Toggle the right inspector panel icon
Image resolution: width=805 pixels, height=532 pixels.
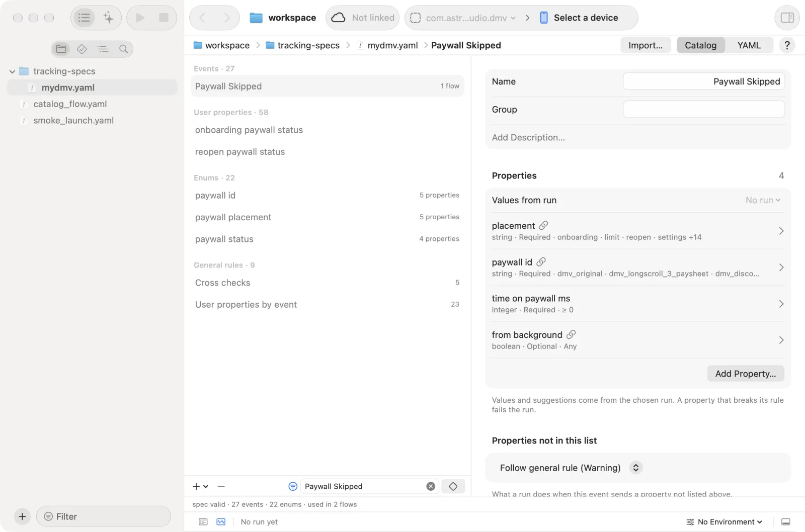787,18
